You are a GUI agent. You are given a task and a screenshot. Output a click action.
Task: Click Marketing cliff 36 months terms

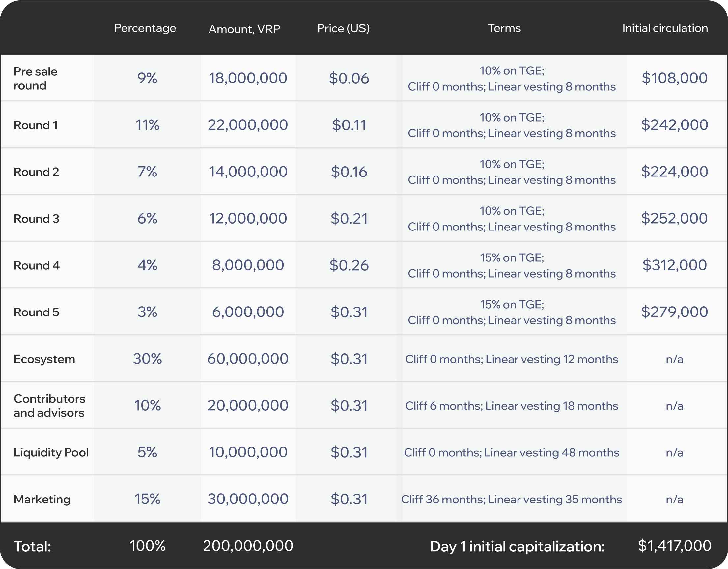click(511, 500)
